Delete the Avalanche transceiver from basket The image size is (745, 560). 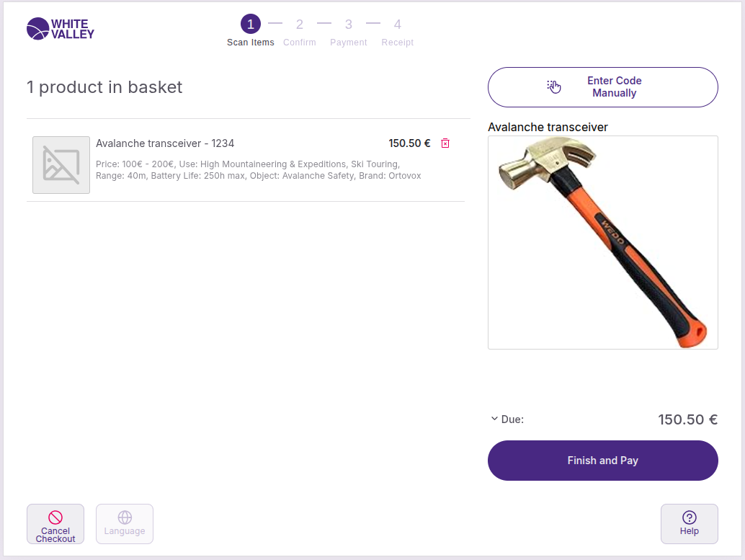tap(445, 143)
